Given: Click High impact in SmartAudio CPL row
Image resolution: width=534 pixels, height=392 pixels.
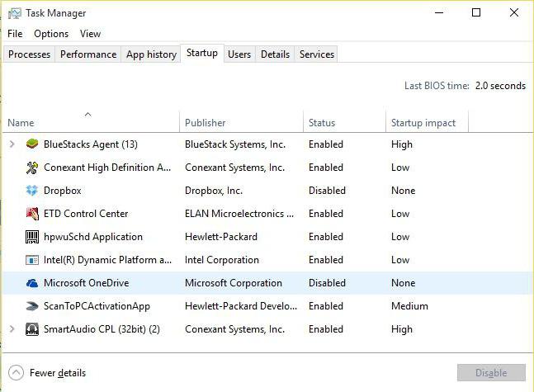Looking at the screenshot, I should (x=401, y=329).
